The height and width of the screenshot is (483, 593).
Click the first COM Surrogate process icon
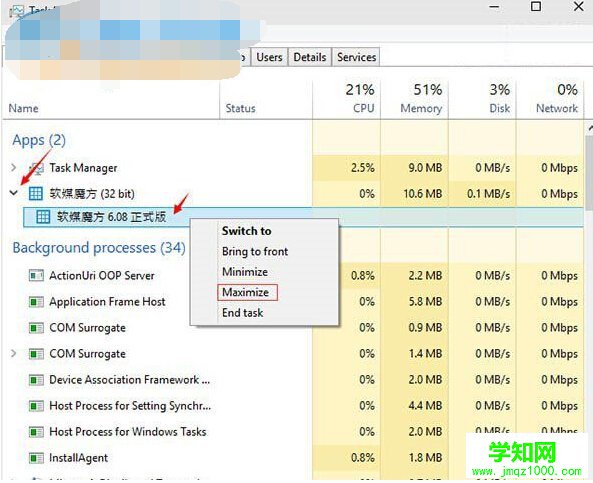(x=36, y=328)
